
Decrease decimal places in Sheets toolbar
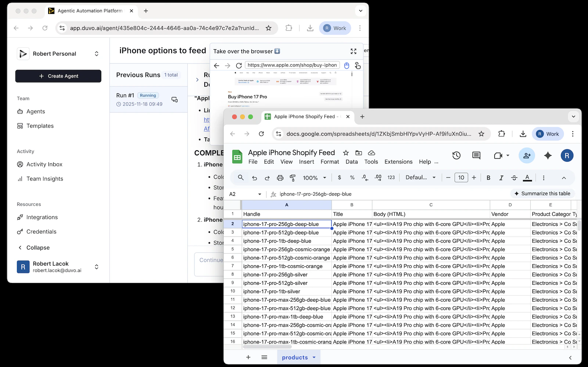(365, 177)
